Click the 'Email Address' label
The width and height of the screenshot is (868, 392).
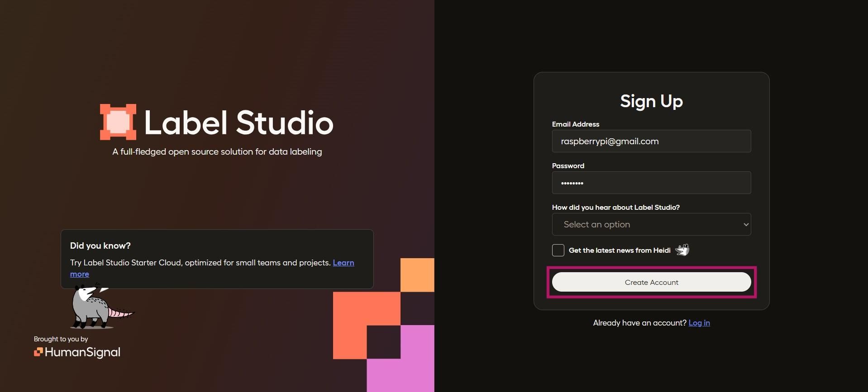tap(576, 124)
